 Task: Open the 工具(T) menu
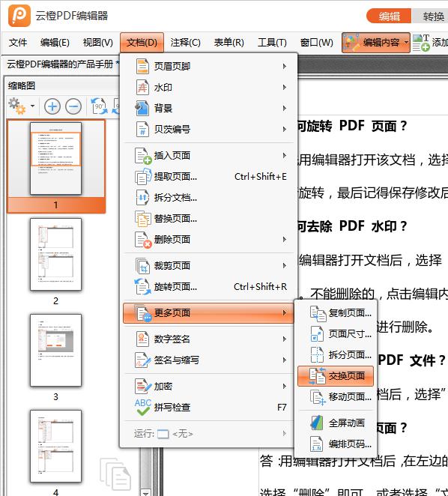[272, 42]
